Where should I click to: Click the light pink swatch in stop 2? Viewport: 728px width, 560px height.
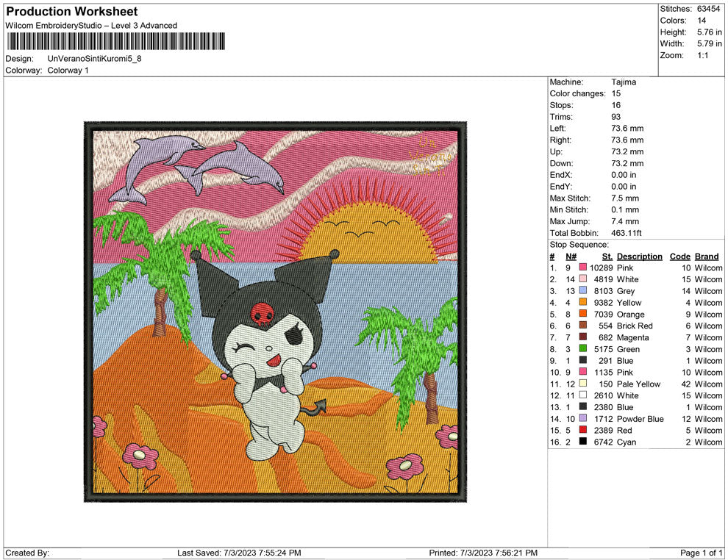pos(582,279)
